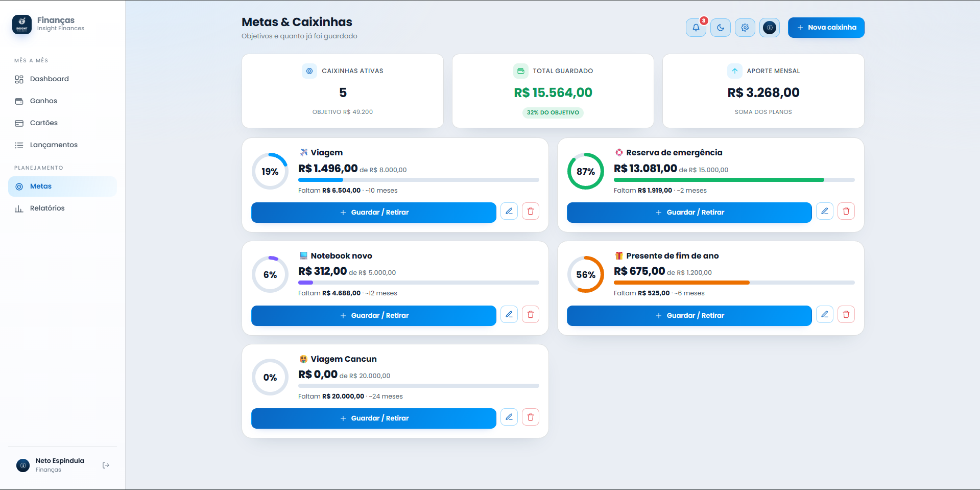This screenshot has height=490, width=980.
Task: Click the profile avatar icon in header
Action: click(769, 28)
